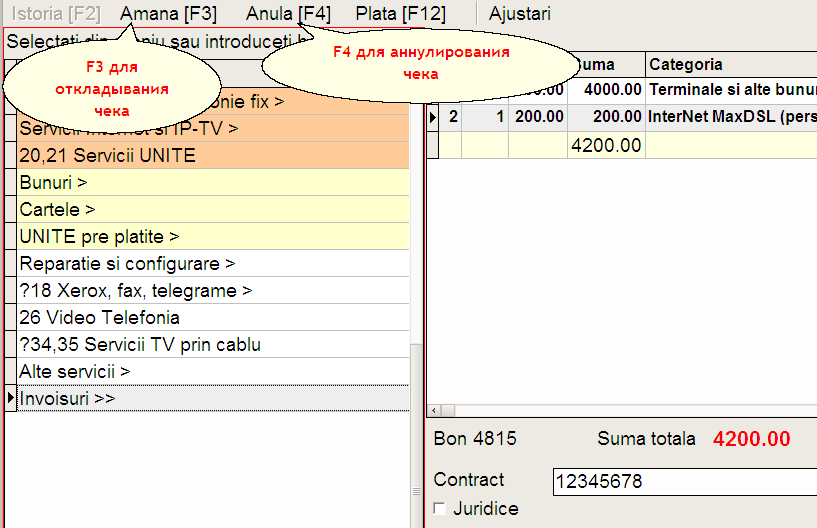Open the Invoisuri >> row
This screenshot has height=528, width=817.
(213, 399)
